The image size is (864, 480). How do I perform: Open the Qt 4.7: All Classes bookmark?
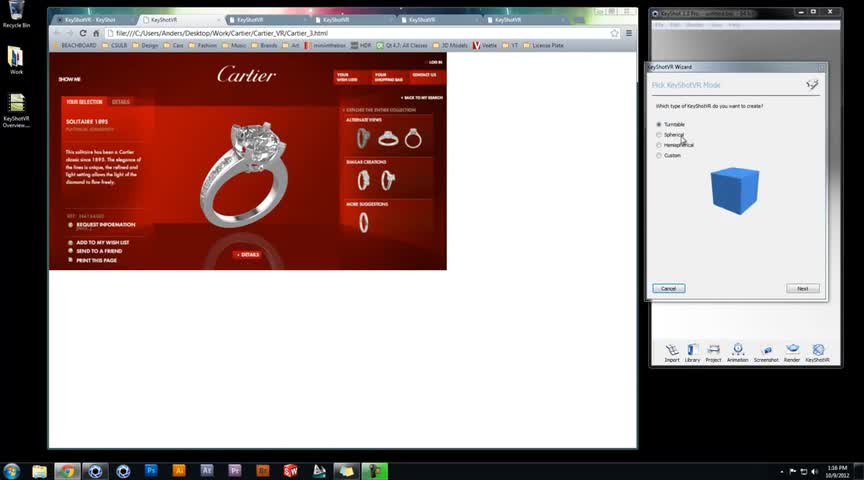[x=402, y=46]
